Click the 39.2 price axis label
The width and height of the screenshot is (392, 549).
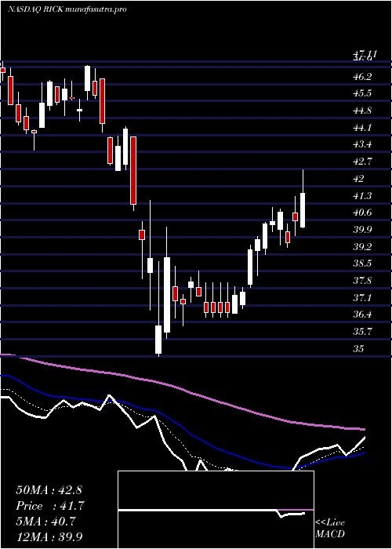362,246
